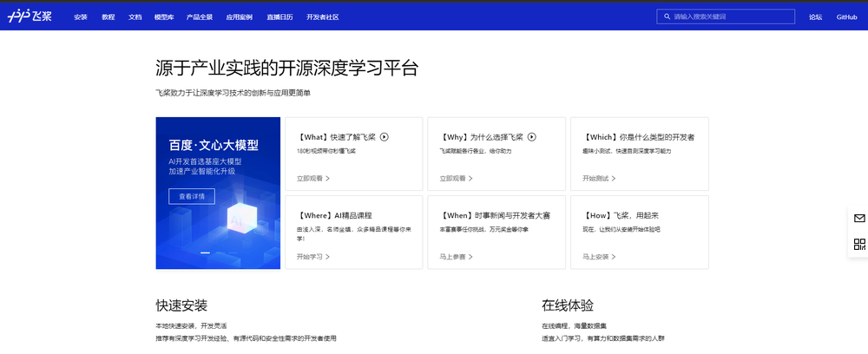The image size is (868, 354).
Task: Open the 模型库 nav menu
Action: (x=164, y=17)
